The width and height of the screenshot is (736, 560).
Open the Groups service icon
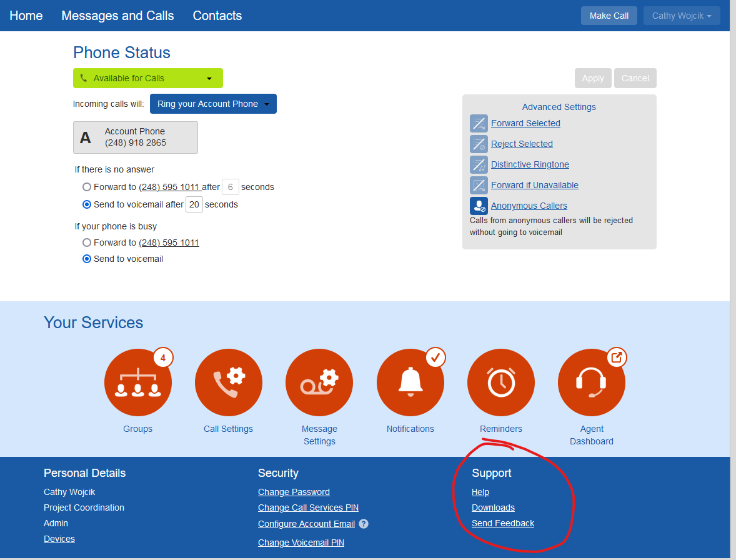point(137,382)
